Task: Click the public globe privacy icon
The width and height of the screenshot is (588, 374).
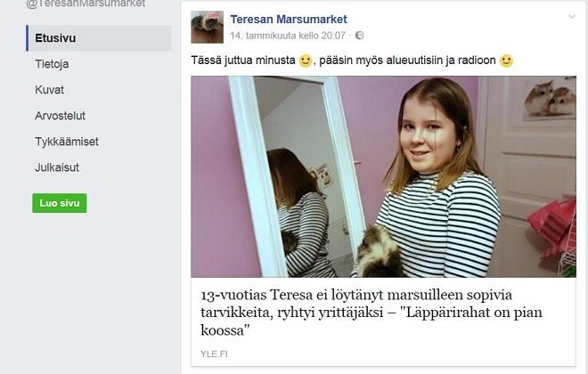Action: click(359, 36)
